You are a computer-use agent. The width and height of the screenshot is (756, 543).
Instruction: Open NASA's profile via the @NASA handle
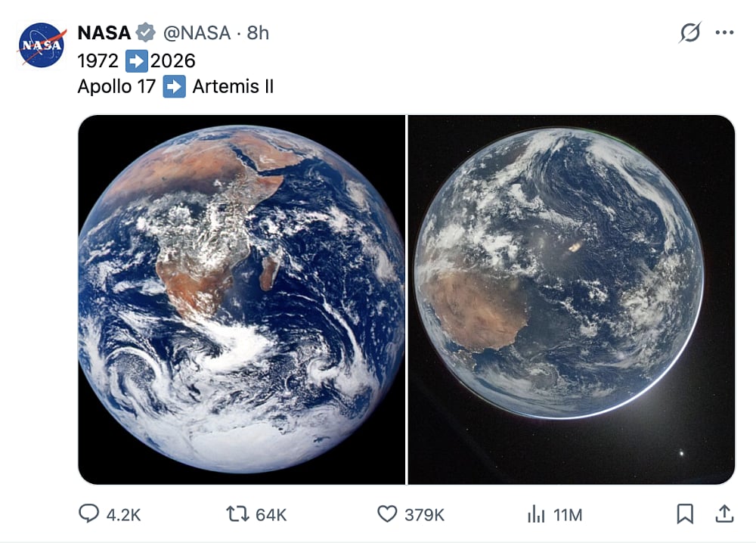click(x=199, y=33)
